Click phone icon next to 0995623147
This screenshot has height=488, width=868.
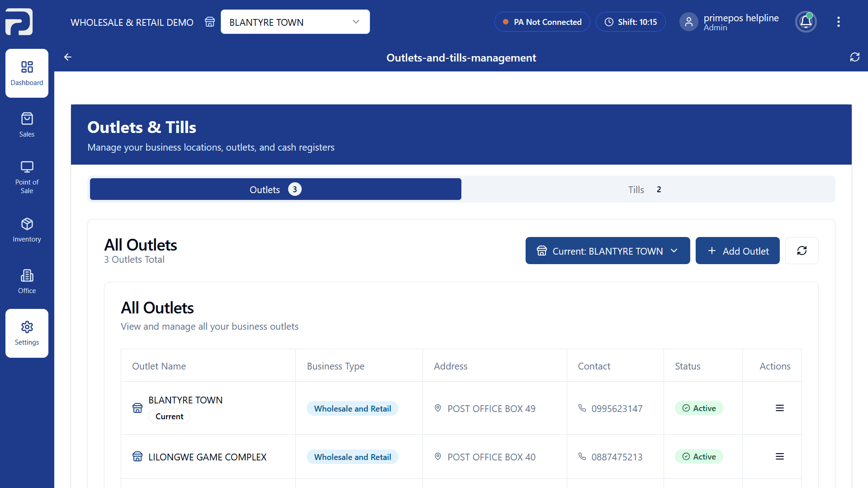[582, 408]
